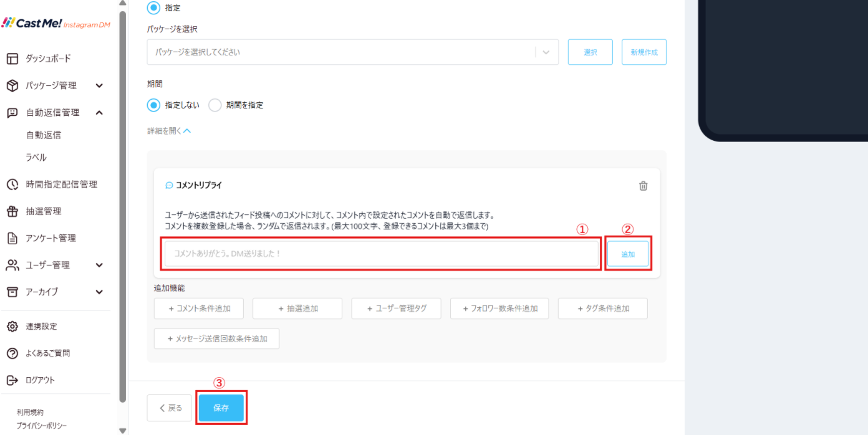Click the アーカイブ archive box icon
The image size is (868, 435).
point(12,292)
